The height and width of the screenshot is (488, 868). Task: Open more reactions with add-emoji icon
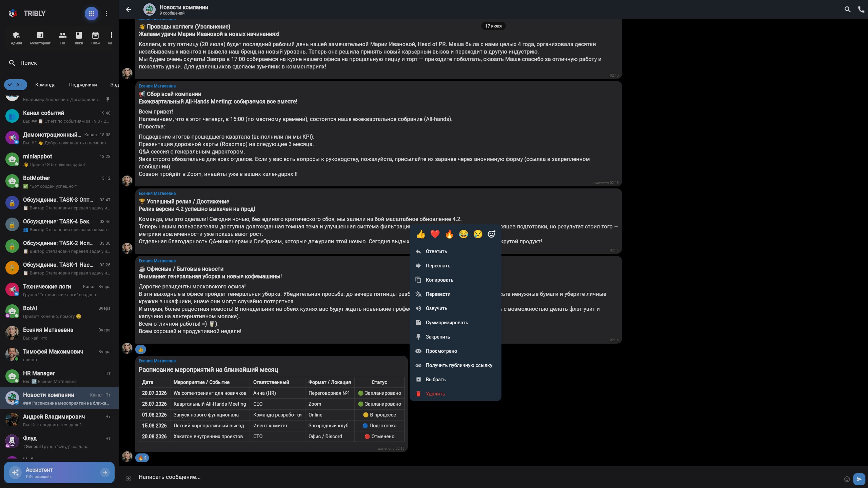coord(491,234)
